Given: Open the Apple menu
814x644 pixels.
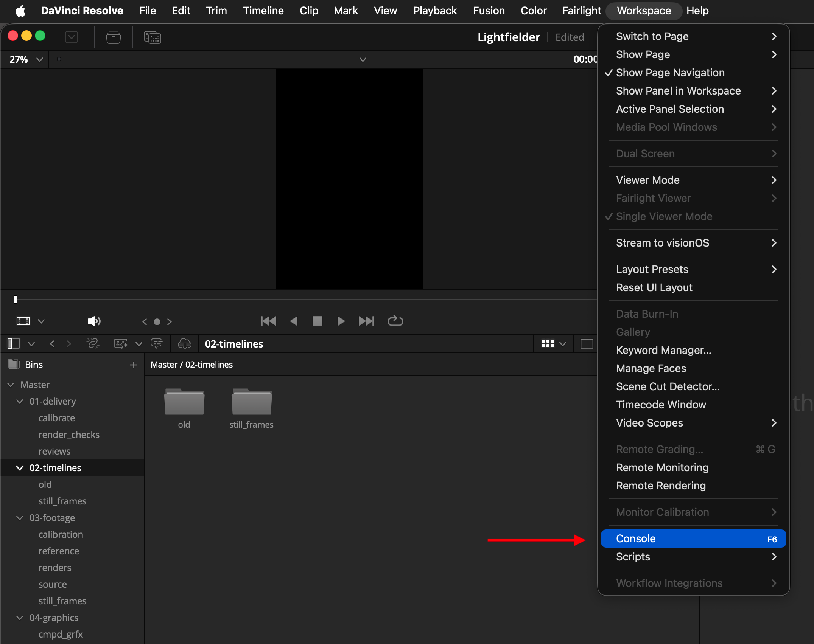Looking at the screenshot, I should tap(20, 11).
